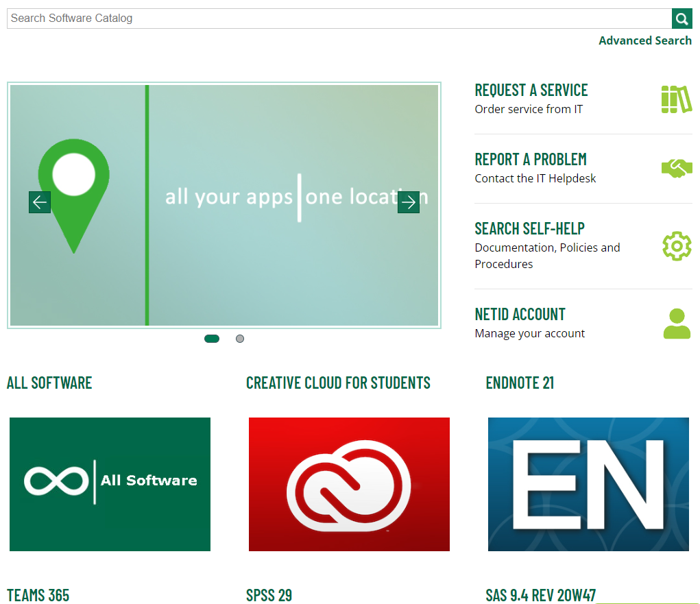Open the SPSS 29 heading
This screenshot has width=700, height=604.
point(269,595)
